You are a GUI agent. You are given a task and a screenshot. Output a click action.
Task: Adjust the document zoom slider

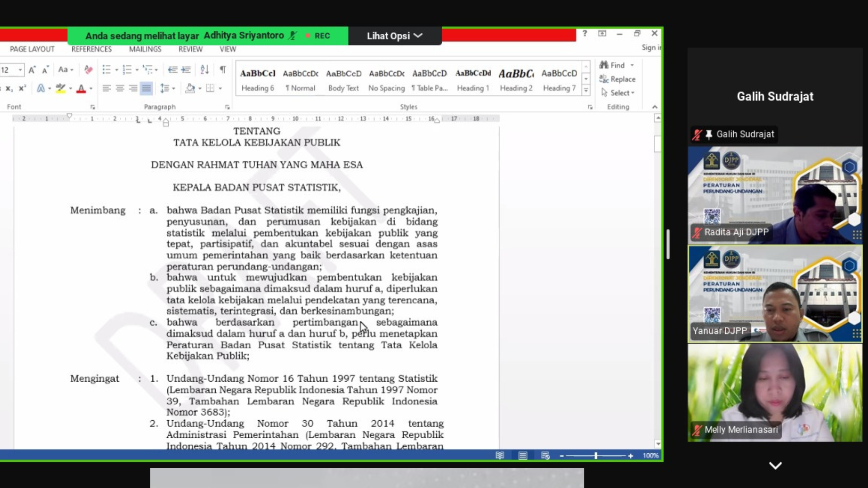point(596,456)
